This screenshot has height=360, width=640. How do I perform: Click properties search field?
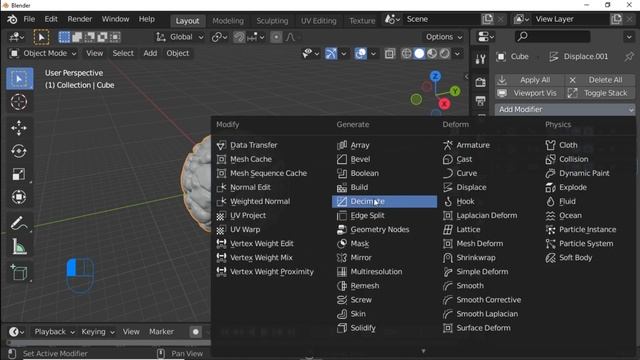[552, 37]
